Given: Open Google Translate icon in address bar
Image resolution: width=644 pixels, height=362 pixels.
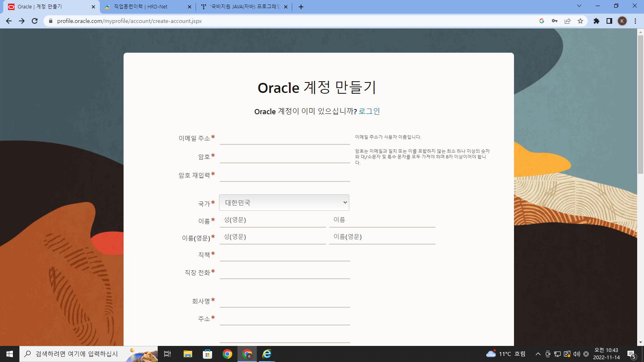Looking at the screenshot, I should (542, 21).
